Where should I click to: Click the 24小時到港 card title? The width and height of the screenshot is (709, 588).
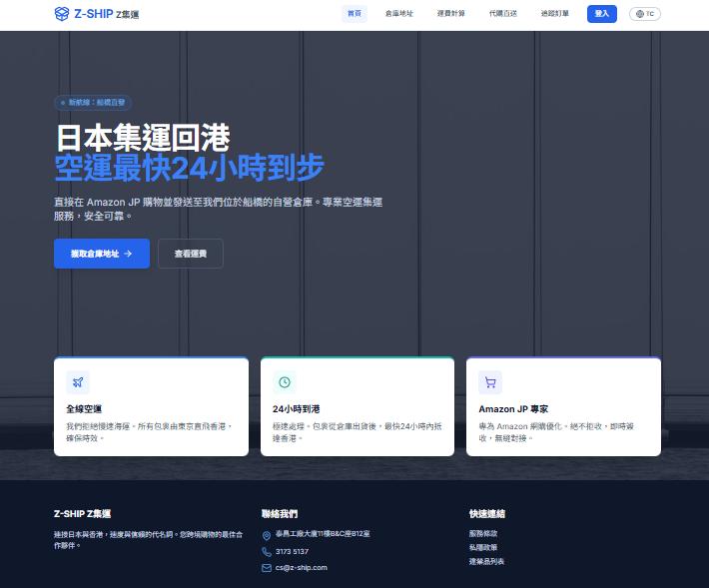[297, 409]
